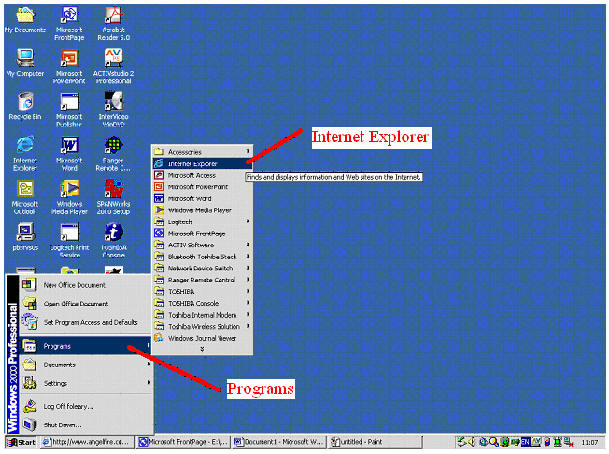Expand Toshiba Wireless Solution folder entry
The image size is (609, 454).
[x=202, y=327]
